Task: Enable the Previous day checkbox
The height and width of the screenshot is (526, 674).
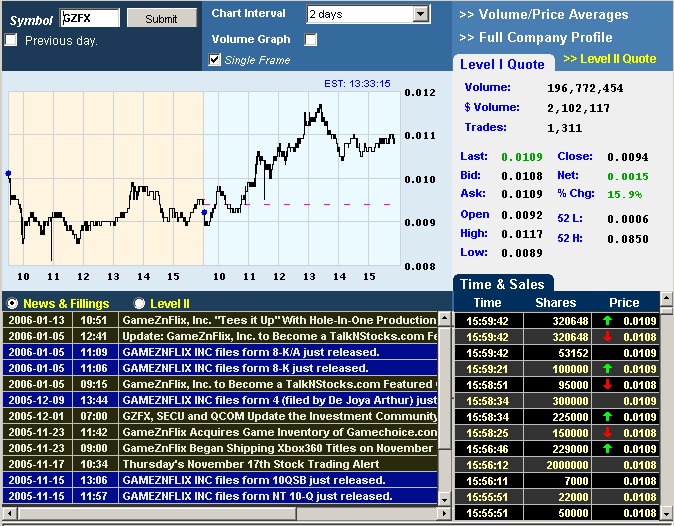Action: (11, 40)
